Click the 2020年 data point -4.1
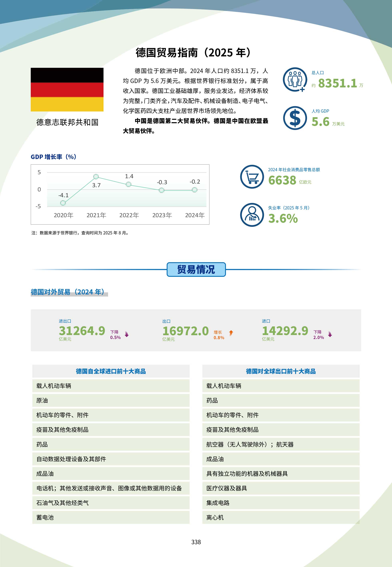The image size is (392, 567). pos(63,203)
